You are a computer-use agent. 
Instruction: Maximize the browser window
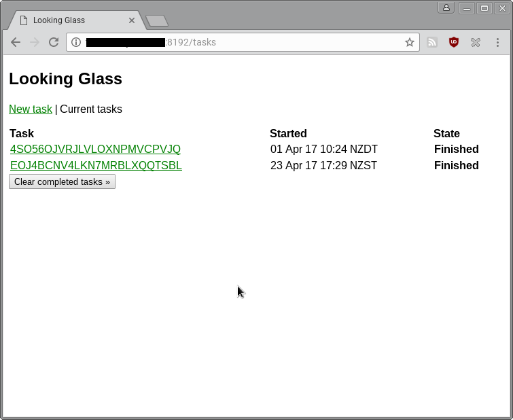pos(484,8)
